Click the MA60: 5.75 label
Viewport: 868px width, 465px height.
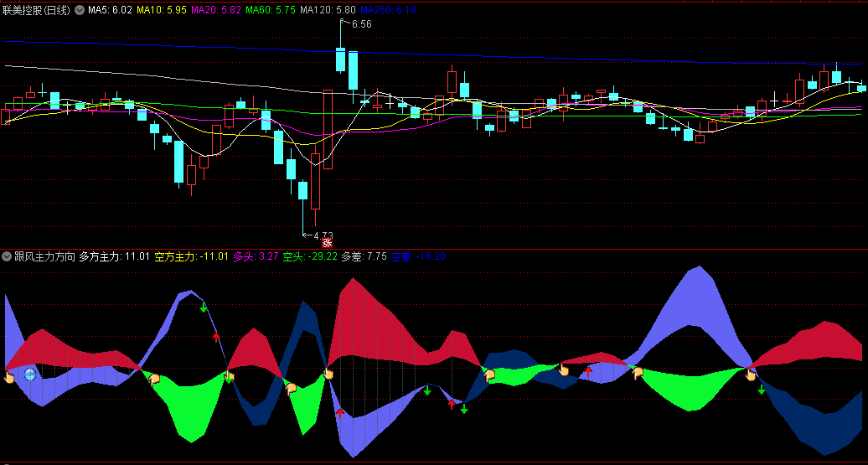point(270,10)
